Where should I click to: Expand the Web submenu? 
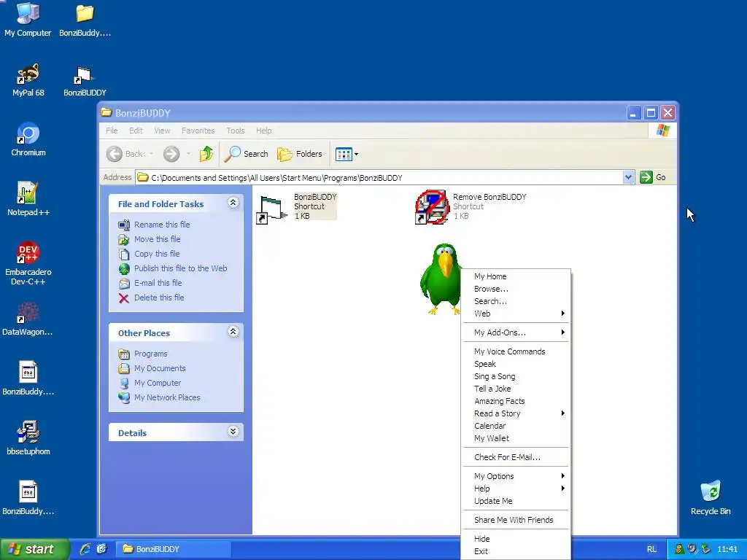tap(516, 314)
